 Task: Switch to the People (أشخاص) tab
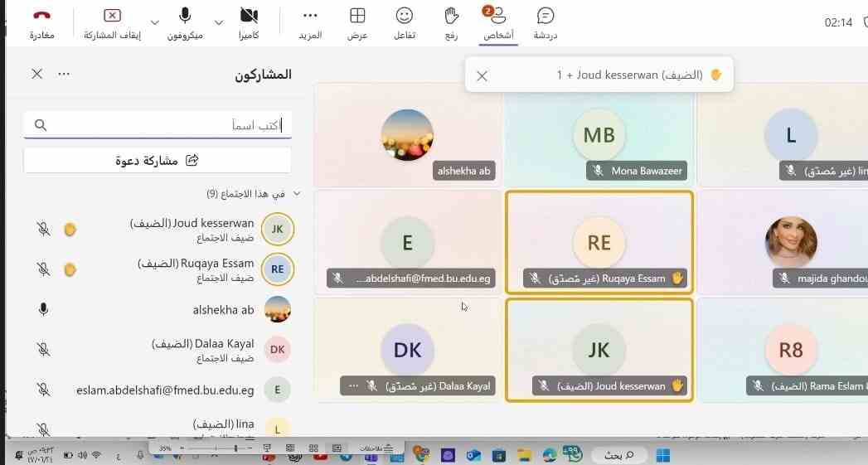(x=498, y=22)
